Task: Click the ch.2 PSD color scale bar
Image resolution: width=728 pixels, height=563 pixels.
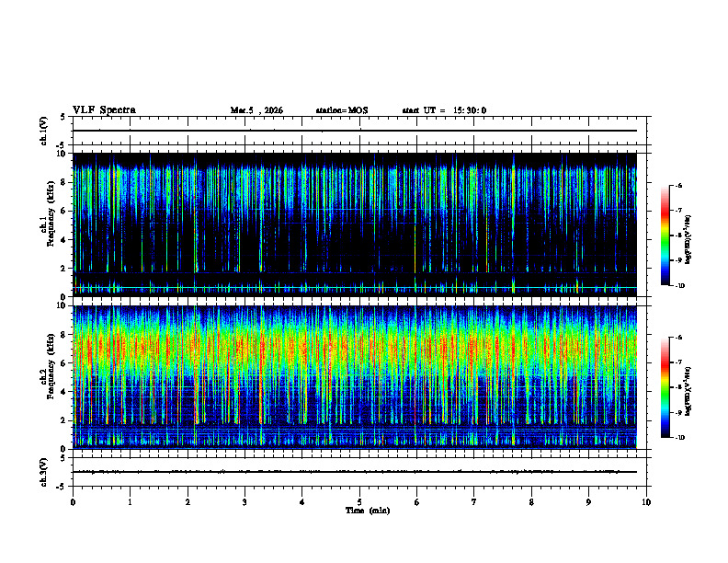Action: pos(665,387)
